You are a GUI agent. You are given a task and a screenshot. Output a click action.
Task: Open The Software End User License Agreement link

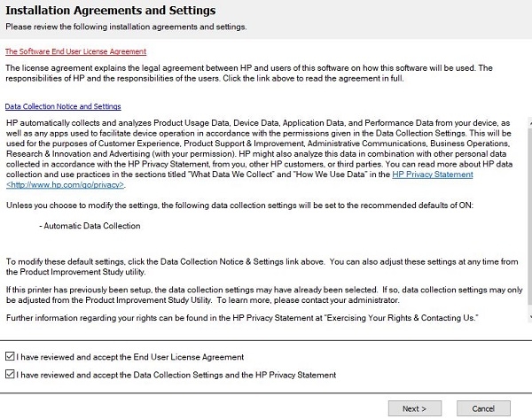pos(75,51)
